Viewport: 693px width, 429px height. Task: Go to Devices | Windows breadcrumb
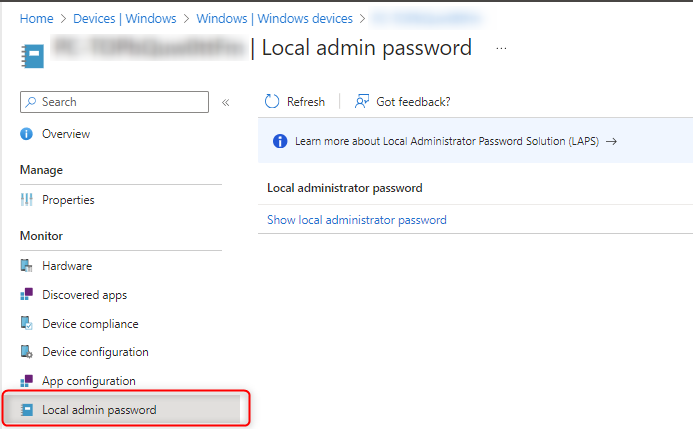click(125, 19)
